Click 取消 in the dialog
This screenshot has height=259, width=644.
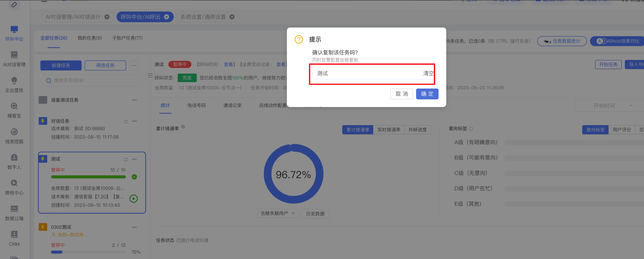point(401,94)
